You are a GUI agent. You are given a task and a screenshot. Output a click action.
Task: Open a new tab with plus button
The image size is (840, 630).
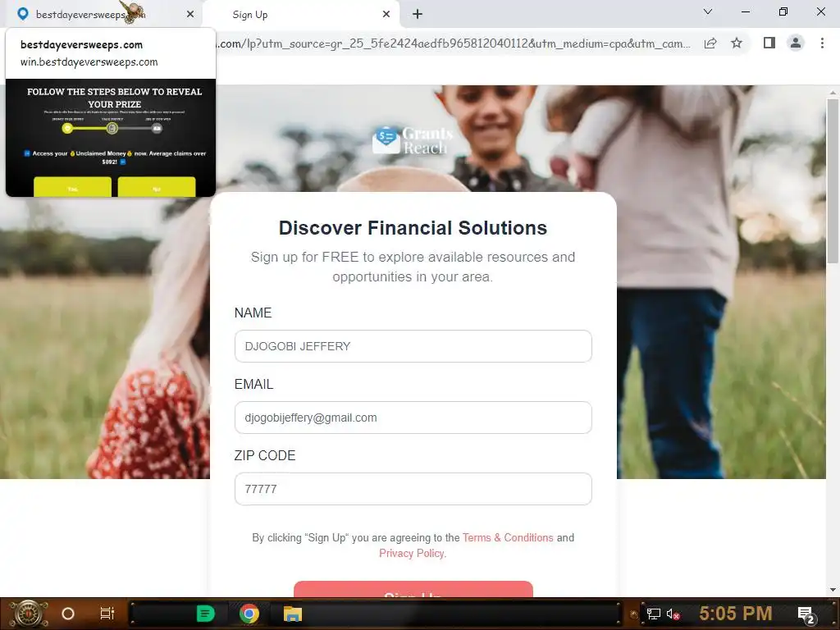point(418,15)
